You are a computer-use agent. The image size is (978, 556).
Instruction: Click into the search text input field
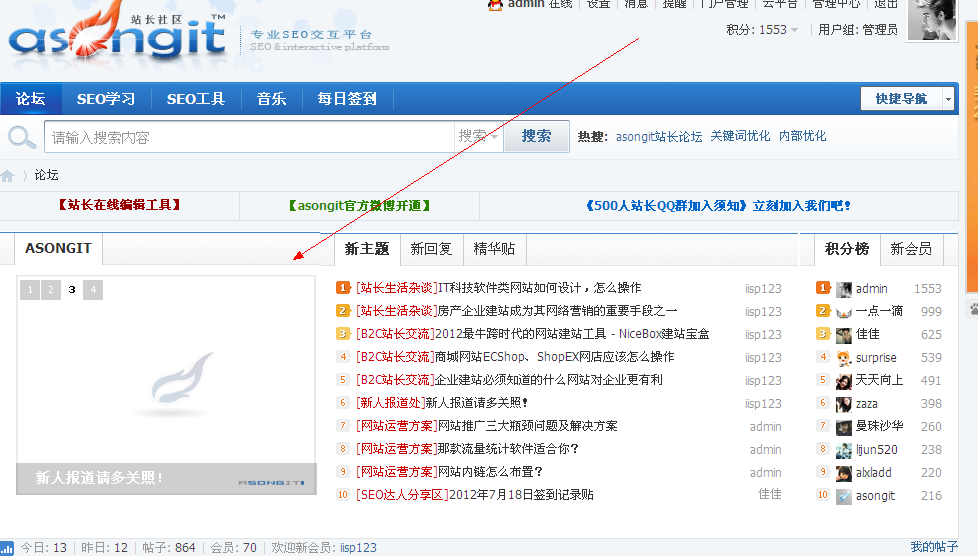click(250, 137)
